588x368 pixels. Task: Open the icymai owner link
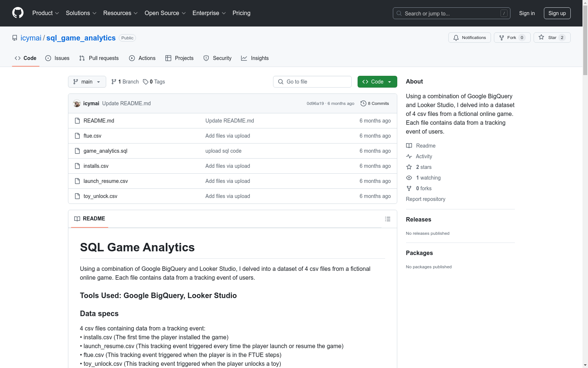(31, 38)
